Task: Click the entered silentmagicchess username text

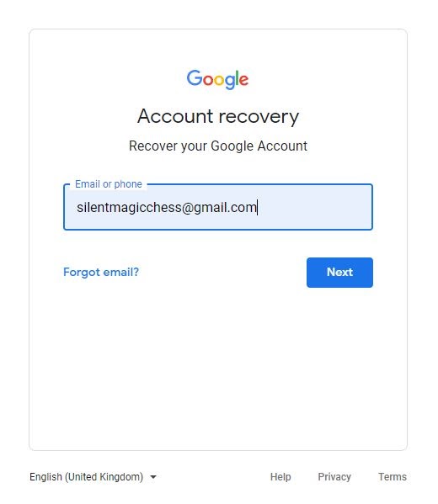Action: click(x=129, y=207)
